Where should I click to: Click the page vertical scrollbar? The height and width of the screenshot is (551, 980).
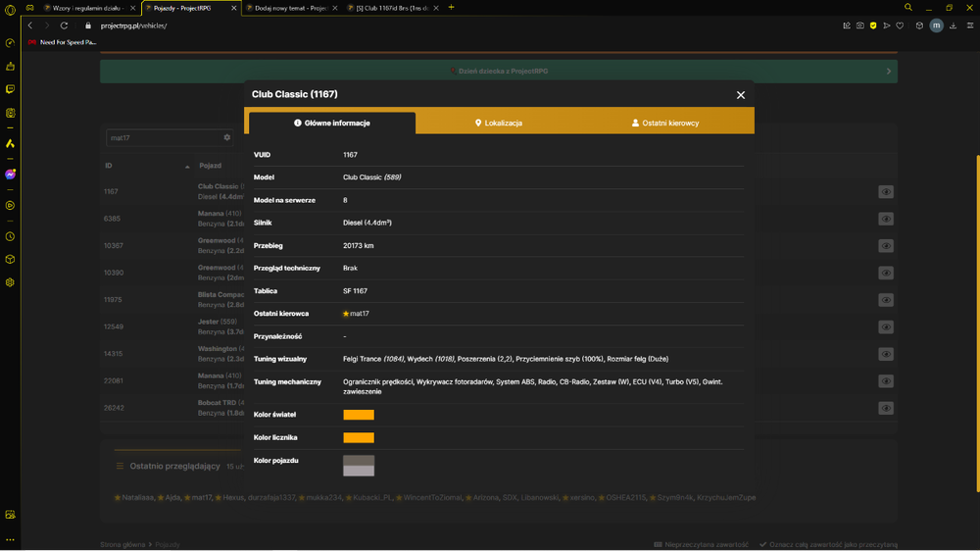point(977,324)
